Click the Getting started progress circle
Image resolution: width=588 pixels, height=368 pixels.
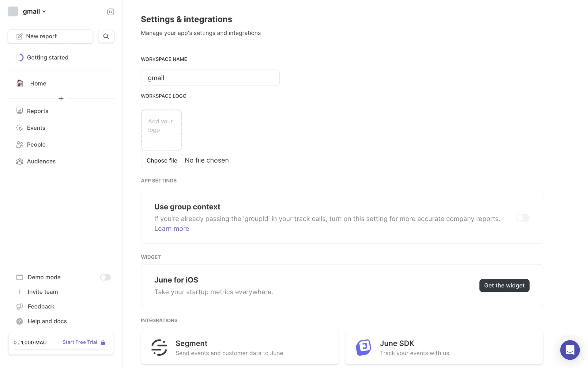coord(20,57)
